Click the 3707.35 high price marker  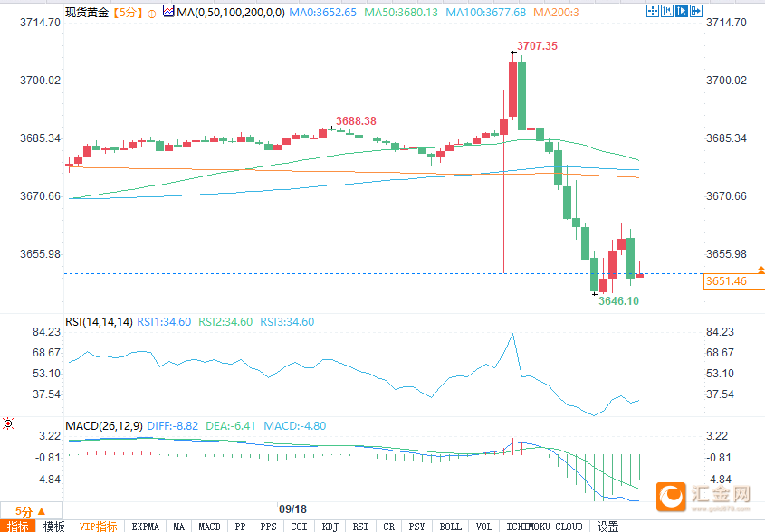[537, 46]
